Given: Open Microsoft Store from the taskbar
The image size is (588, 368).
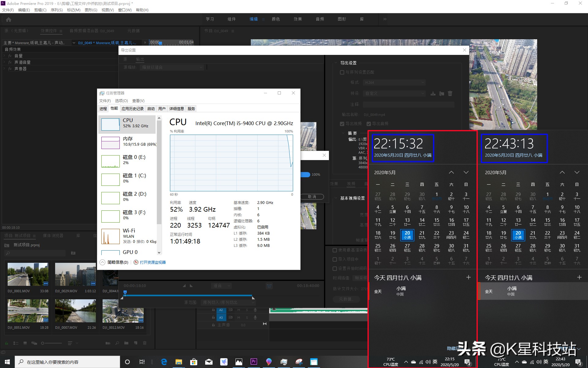Looking at the screenshot, I should [x=194, y=362].
